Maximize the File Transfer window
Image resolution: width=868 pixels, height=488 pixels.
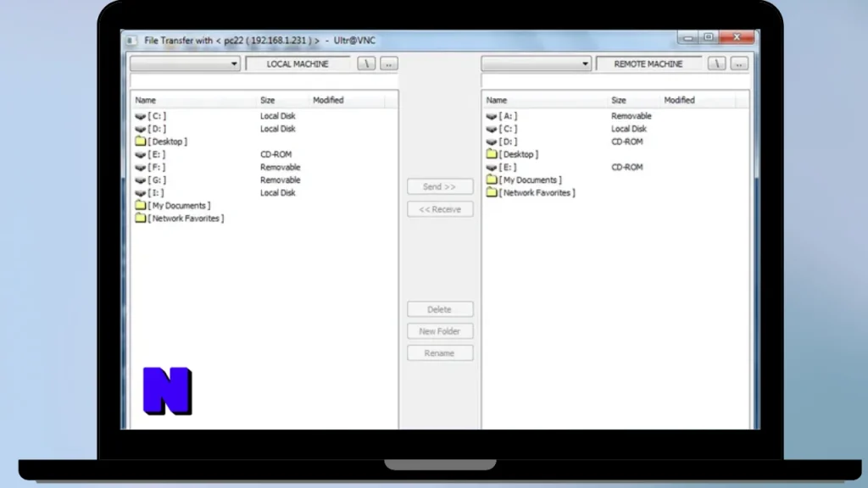[709, 37]
